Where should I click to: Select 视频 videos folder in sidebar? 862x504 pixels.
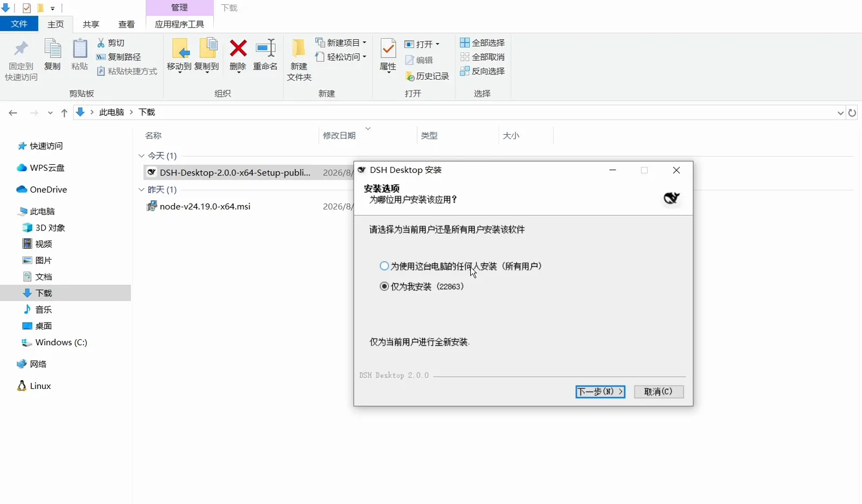pos(37,244)
